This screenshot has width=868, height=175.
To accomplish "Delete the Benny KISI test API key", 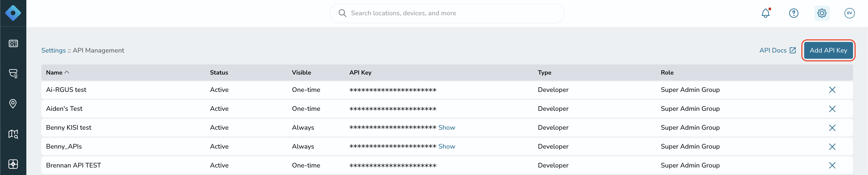I will pos(832,128).
